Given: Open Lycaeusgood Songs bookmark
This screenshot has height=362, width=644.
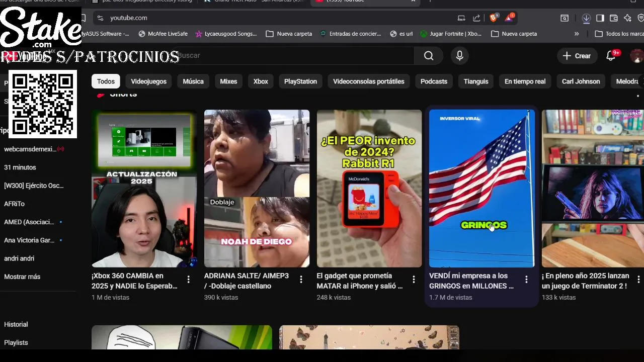Looking at the screenshot, I should coord(226,34).
